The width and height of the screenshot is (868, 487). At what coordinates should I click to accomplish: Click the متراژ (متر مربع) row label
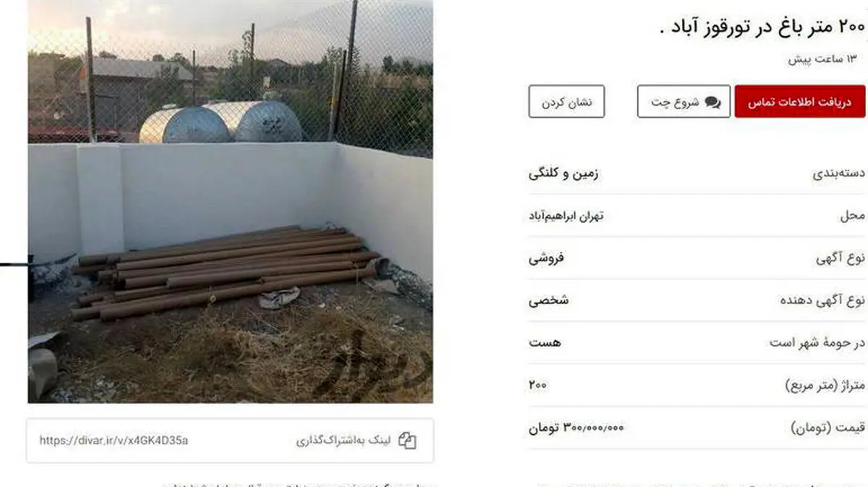pyautogui.click(x=825, y=386)
